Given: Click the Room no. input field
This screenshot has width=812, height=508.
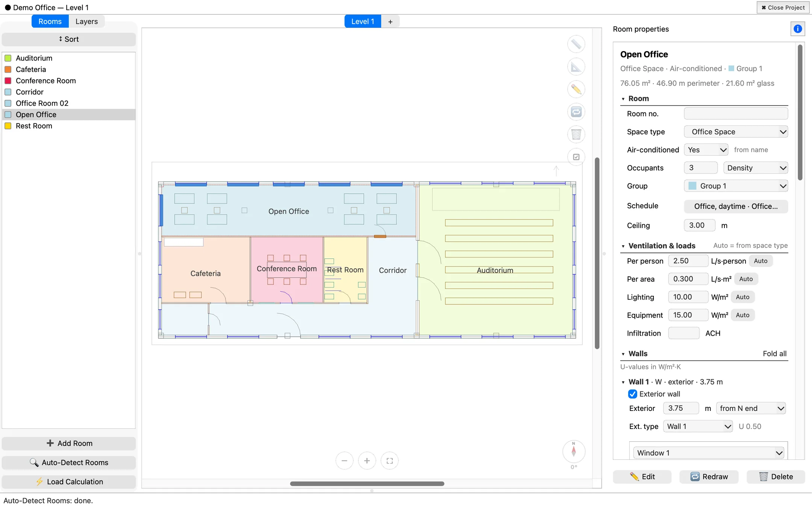Looking at the screenshot, I should pyautogui.click(x=736, y=114).
